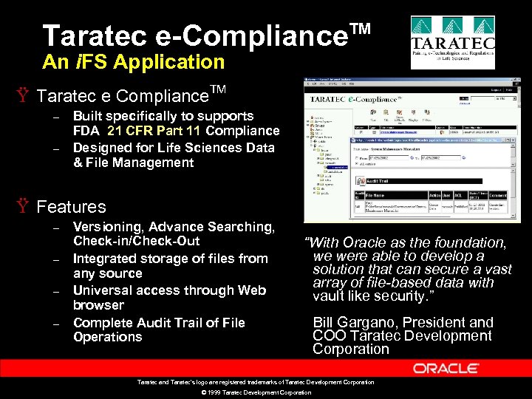
Task: Close the audit trail popup window
Action: 513,140
